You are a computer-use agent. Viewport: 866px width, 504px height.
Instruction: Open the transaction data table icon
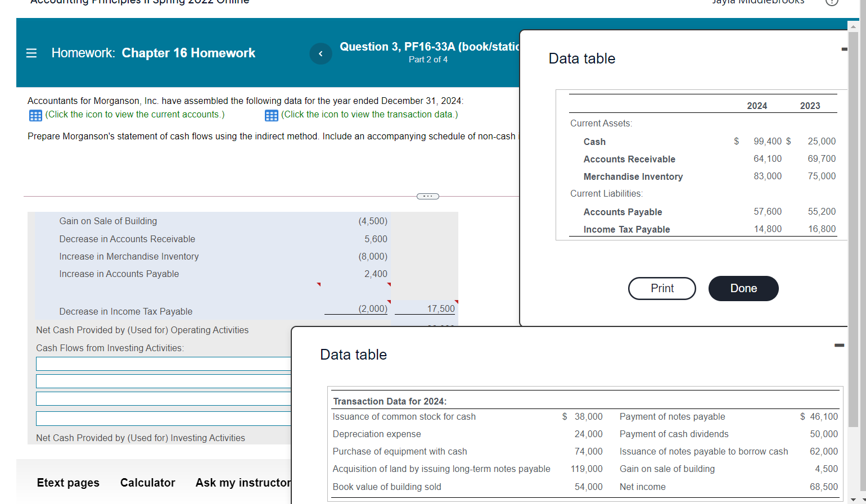[x=271, y=115]
